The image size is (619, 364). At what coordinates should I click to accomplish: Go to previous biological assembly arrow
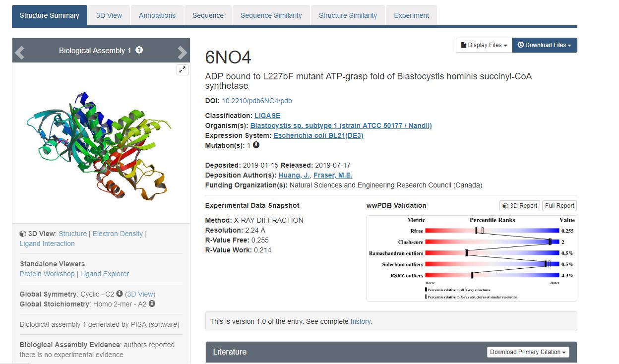(20, 52)
